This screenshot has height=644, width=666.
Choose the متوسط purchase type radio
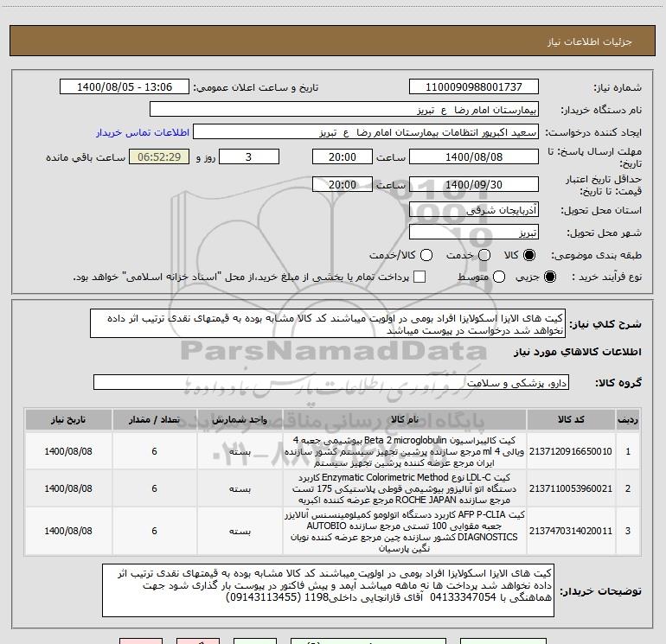coord(499,277)
